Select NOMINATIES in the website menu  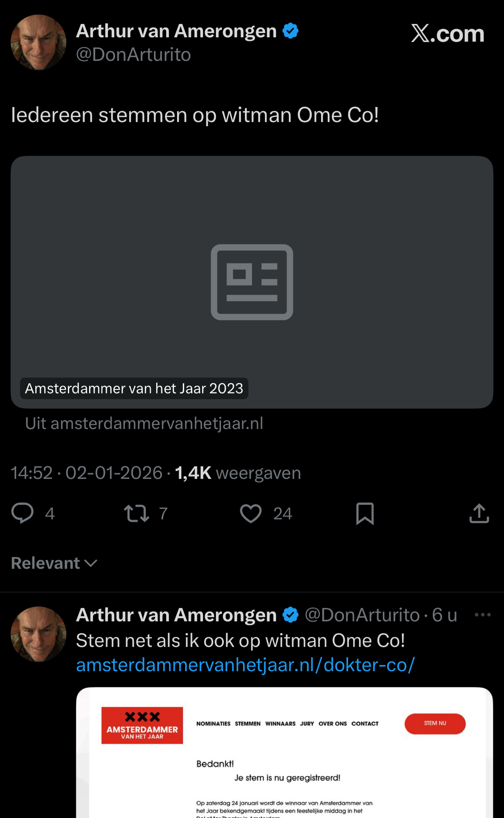[x=213, y=724]
